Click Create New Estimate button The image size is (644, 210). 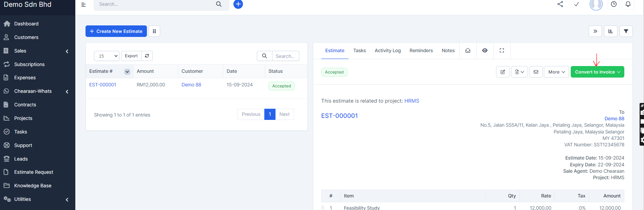[116, 31]
